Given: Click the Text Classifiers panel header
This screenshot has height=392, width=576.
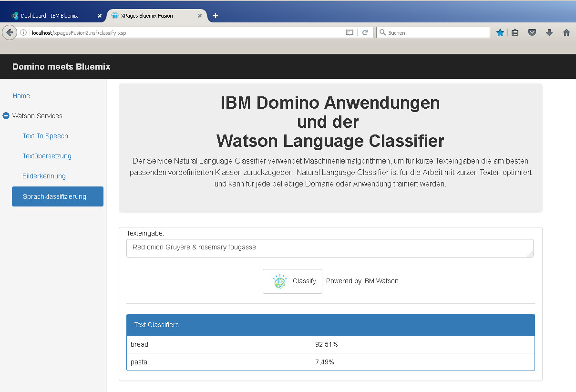Looking at the screenshot, I should [330, 325].
